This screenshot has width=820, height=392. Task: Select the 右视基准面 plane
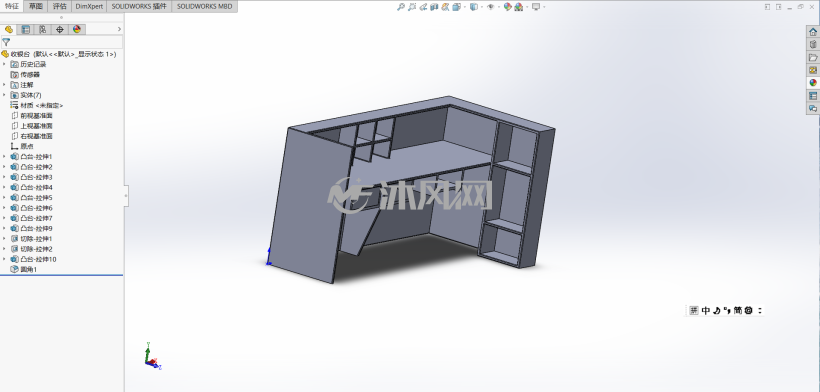[31, 136]
